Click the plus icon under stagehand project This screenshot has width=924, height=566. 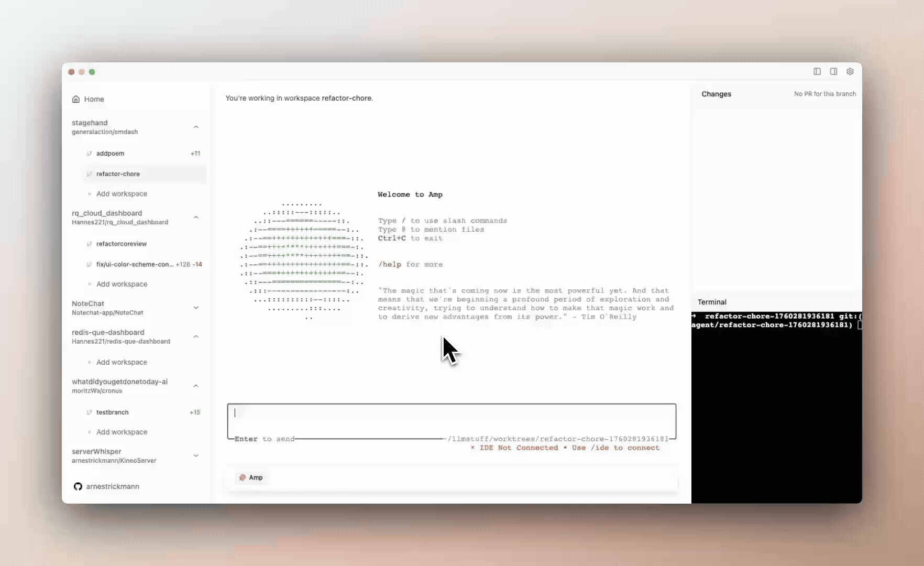pos(89,194)
